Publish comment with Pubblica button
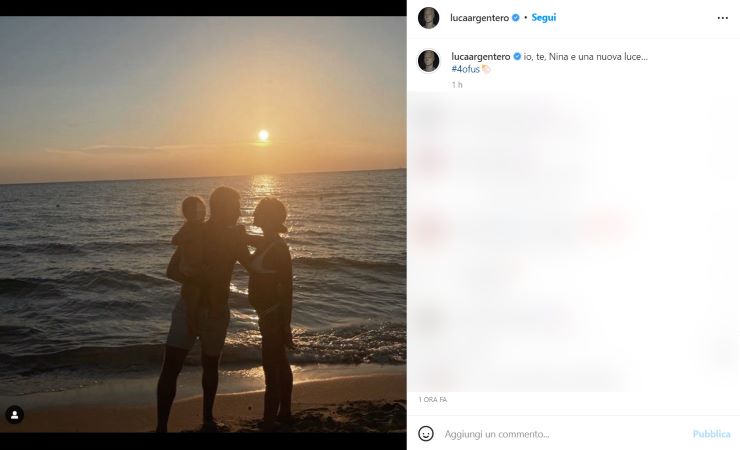 712,434
